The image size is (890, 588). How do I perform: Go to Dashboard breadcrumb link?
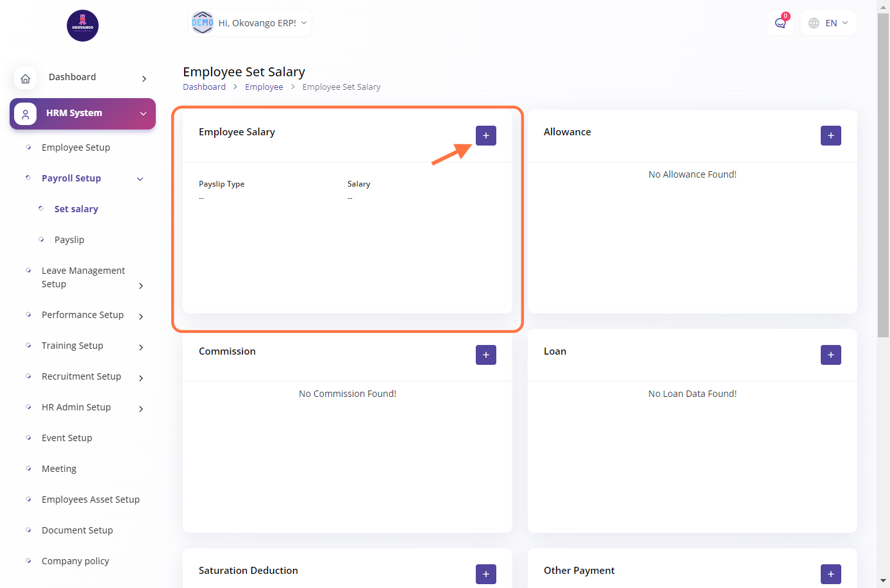tap(204, 87)
